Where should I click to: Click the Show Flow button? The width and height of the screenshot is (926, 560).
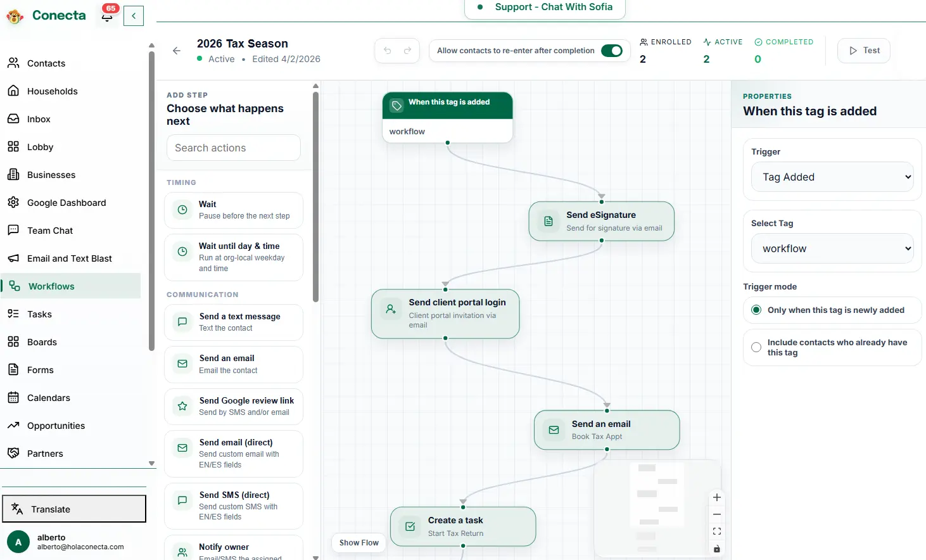(358, 542)
